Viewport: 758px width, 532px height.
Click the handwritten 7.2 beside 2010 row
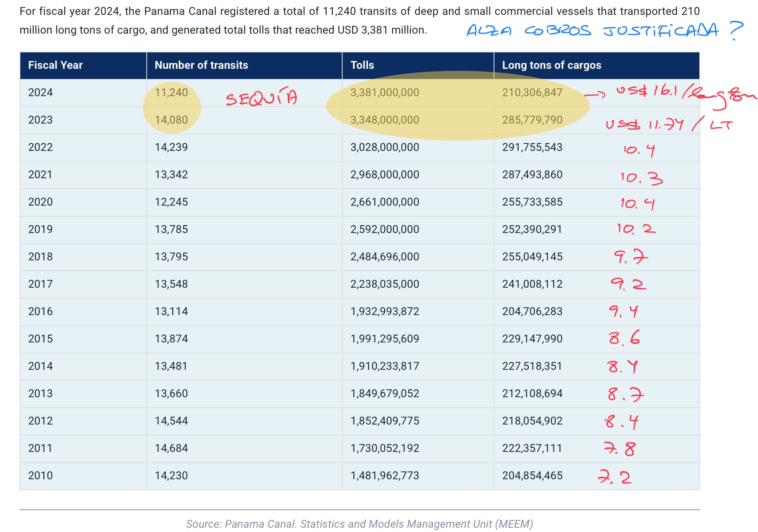615,477
